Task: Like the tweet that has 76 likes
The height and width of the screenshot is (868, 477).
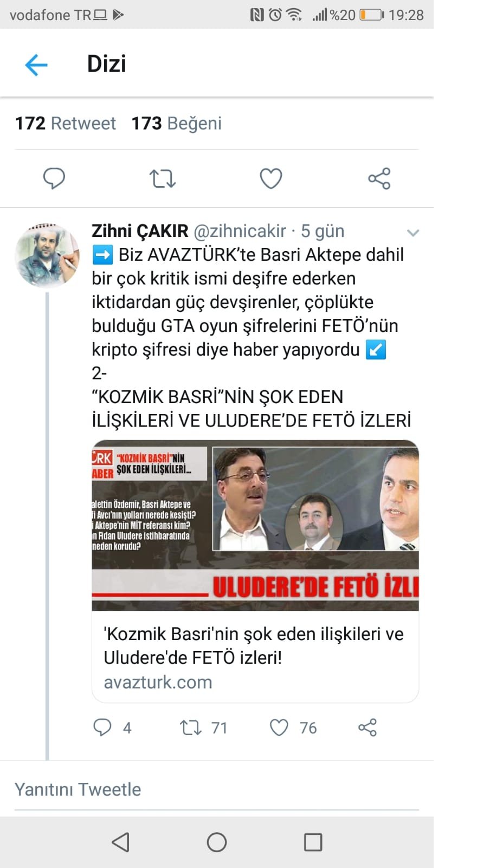Action: point(279,727)
